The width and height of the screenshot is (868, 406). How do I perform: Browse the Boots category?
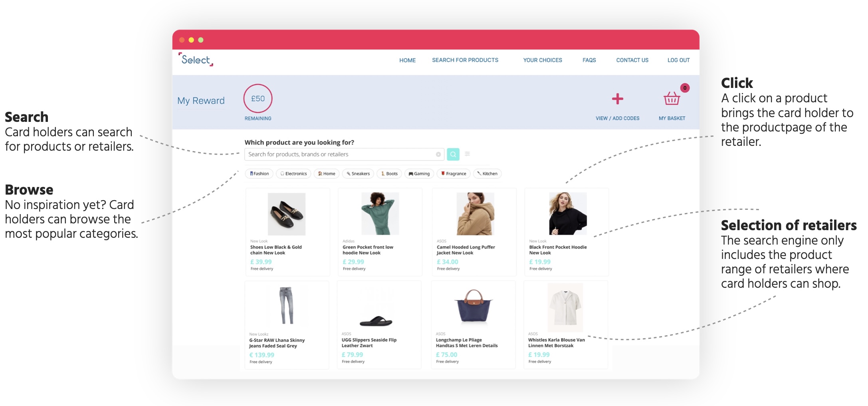pos(389,173)
